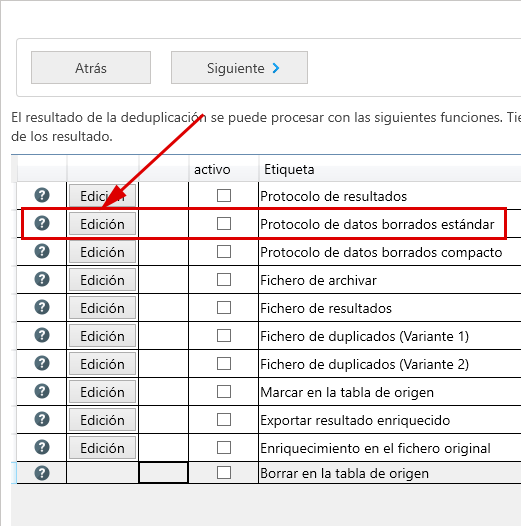The width and height of the screenshot is (521, 526).
Task: Select the Marcar en la tabla de origen label
Action: tap(347, 392)
